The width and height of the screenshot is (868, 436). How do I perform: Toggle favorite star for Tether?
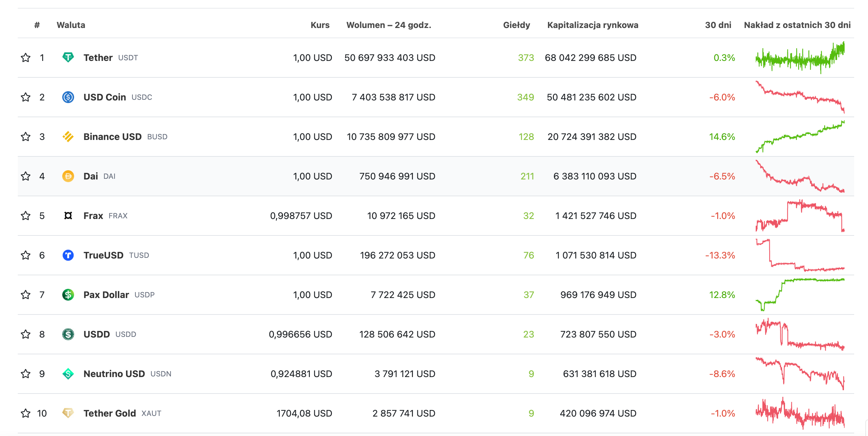tap(26, 58)
